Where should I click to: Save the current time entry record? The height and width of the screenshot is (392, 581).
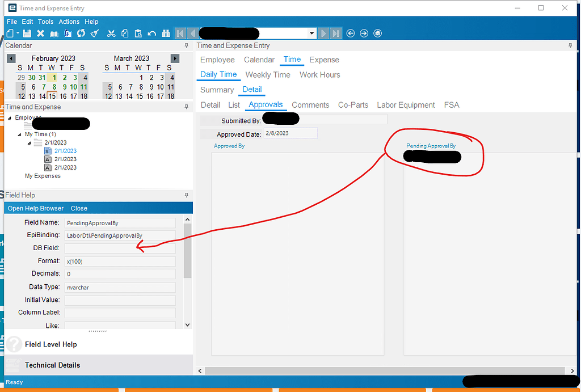pyautogui.click(x=27, y=33)
